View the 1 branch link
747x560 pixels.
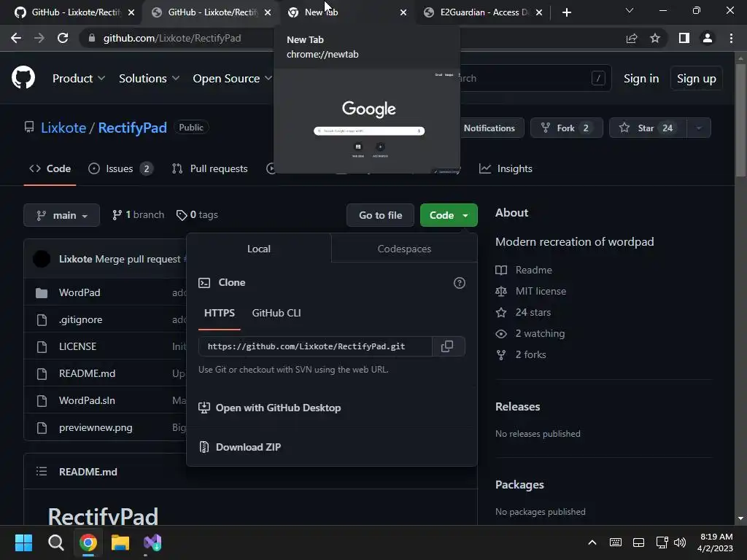pos(138,215)
